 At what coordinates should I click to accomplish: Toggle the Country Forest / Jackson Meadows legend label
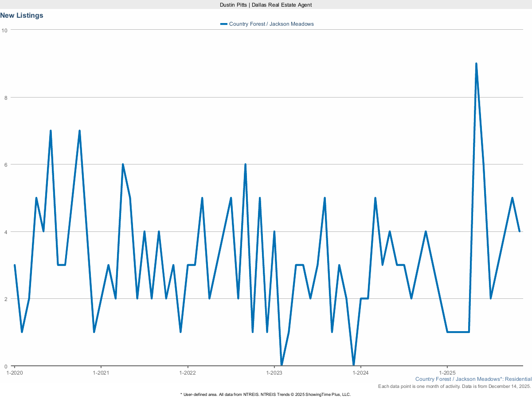click(x=271, y=24)
